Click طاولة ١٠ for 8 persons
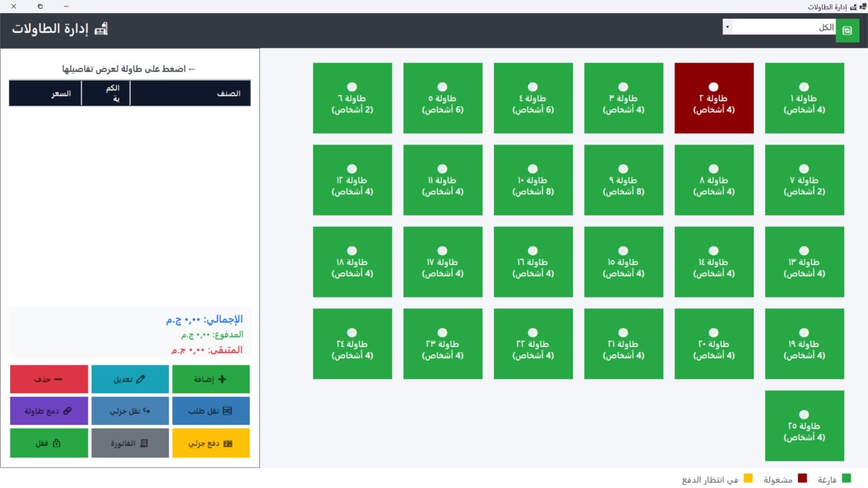The width and height of the screenshot is (868, 488). tap(533, 180)
